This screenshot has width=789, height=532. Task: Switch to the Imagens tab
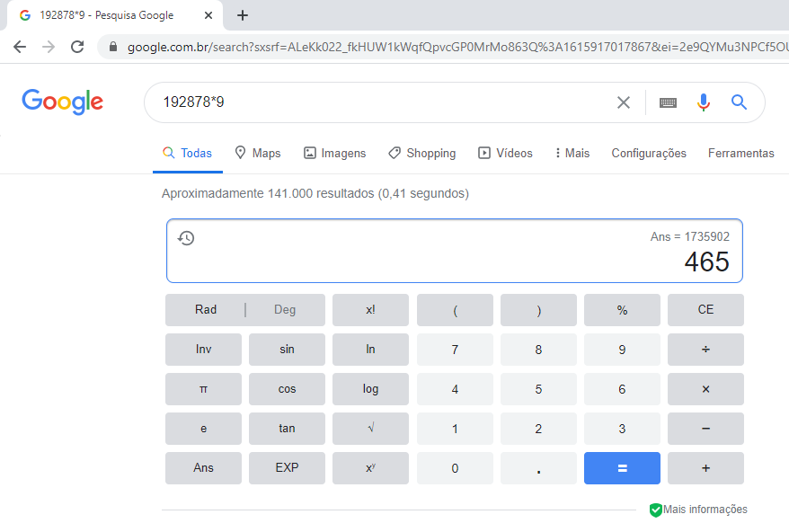pyautogui.click(x=334, y=153)
